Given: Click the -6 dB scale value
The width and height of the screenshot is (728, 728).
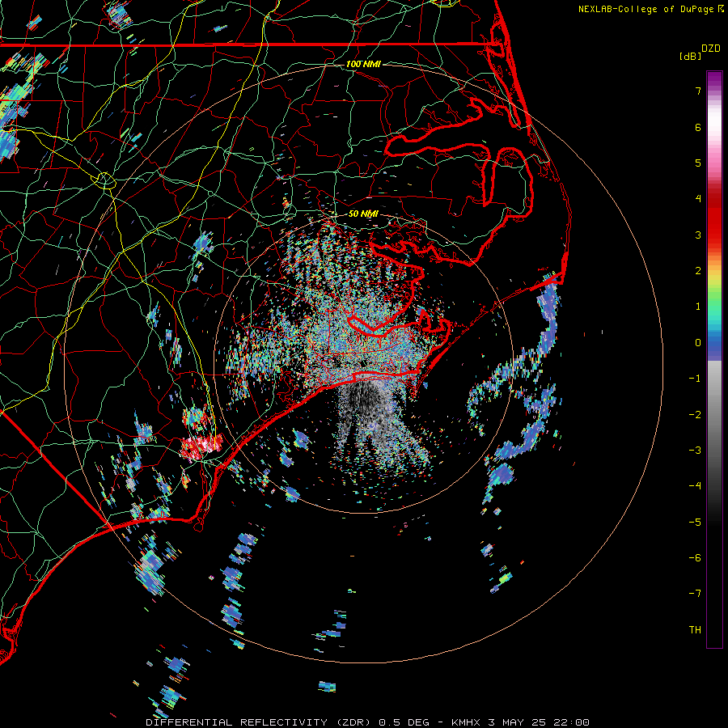Looking at the screenshot, I should [x=695, y=558].
